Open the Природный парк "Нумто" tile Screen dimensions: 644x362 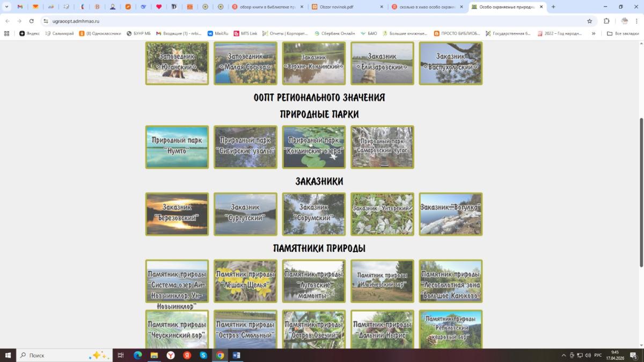coord(177,147)
